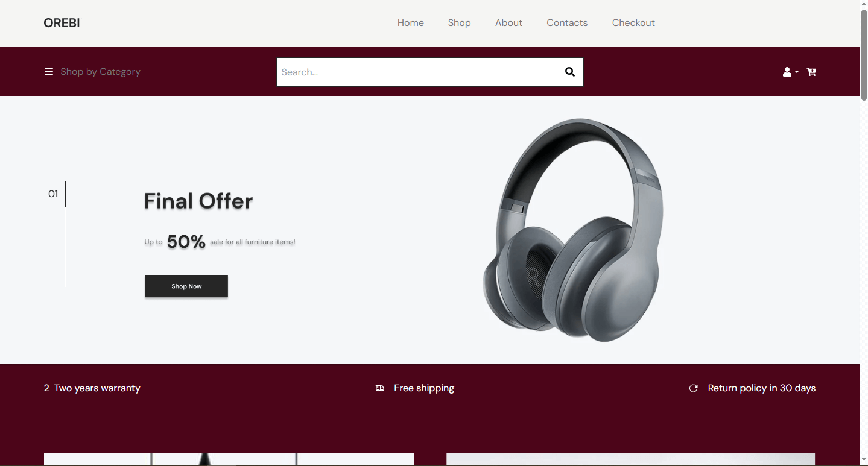Click the OREBI logo
Image resolution: width=868 pixels, height=466 pixels.
click(x=63, y=23)
